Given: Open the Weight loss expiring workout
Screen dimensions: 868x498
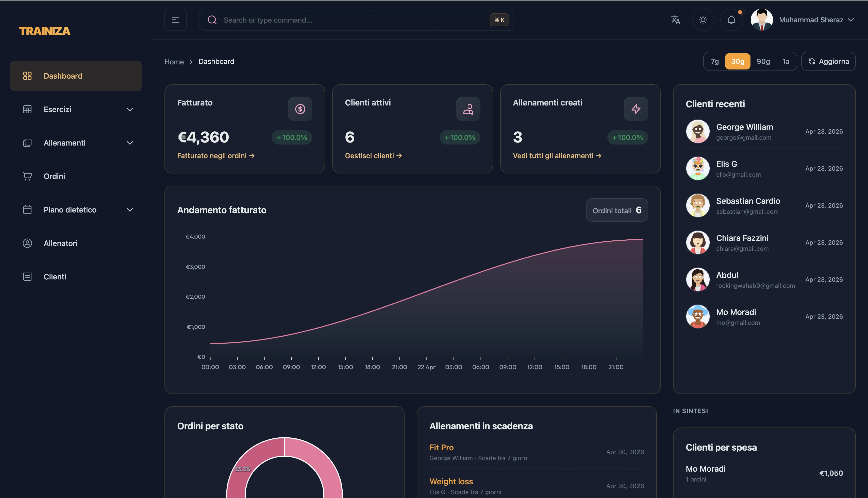Looking at the screenshot, I should pyautogui.click(x=451, y=481).
